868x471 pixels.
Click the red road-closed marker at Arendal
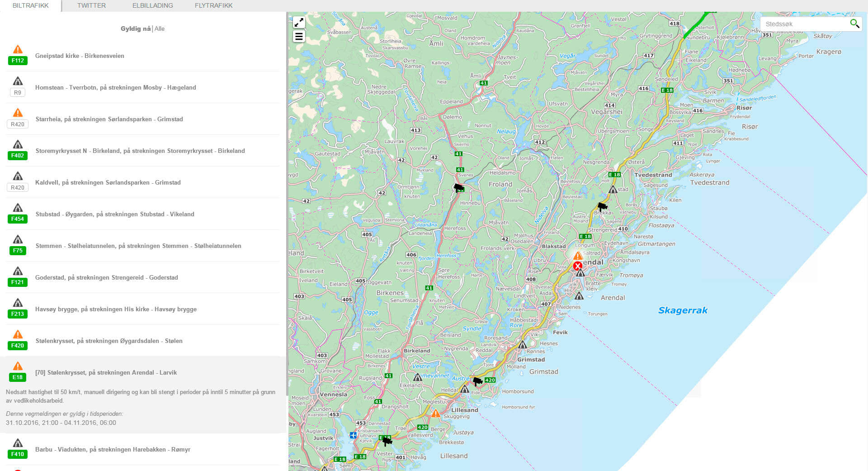click(577, 266)
